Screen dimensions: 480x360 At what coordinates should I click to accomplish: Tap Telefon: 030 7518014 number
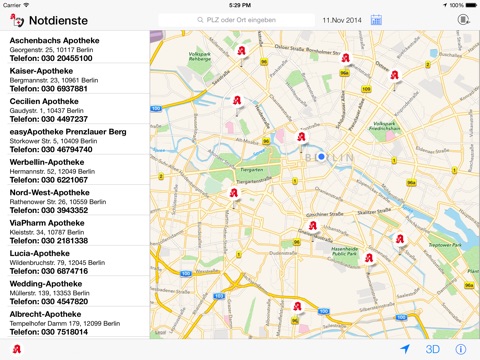click(49, 332)
